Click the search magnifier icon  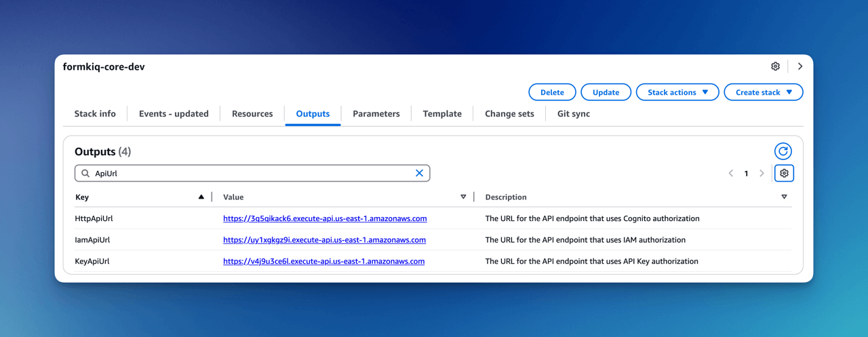[85, 173]
